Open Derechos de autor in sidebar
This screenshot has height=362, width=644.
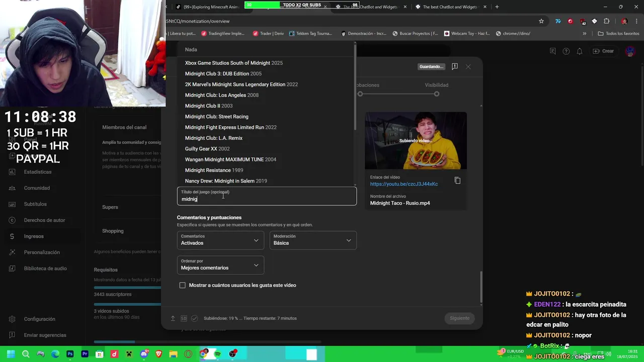[44, 220]
